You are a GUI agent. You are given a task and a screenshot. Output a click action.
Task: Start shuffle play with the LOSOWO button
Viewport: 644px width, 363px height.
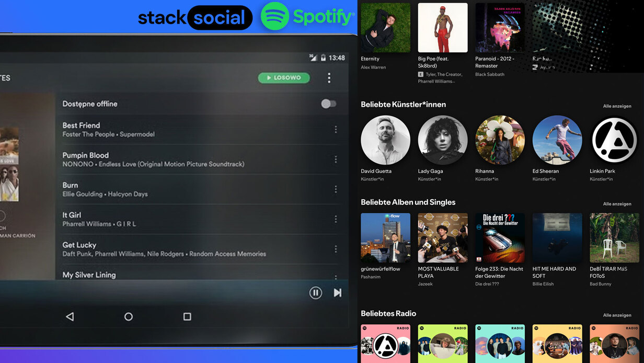[284, 78]
